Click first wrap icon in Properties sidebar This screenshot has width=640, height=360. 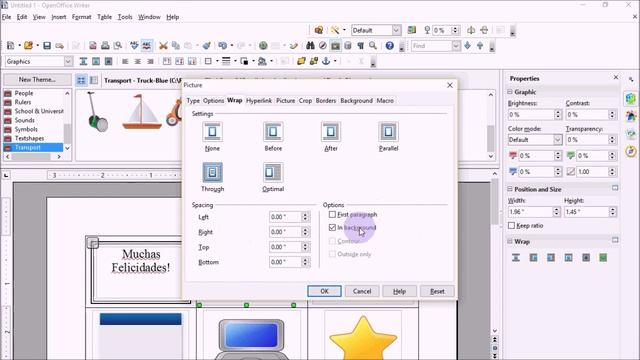point(516,258)
